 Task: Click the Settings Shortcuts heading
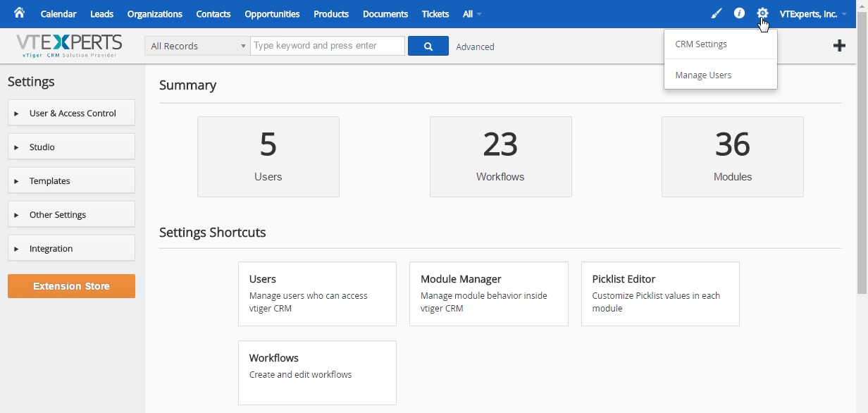213,233
